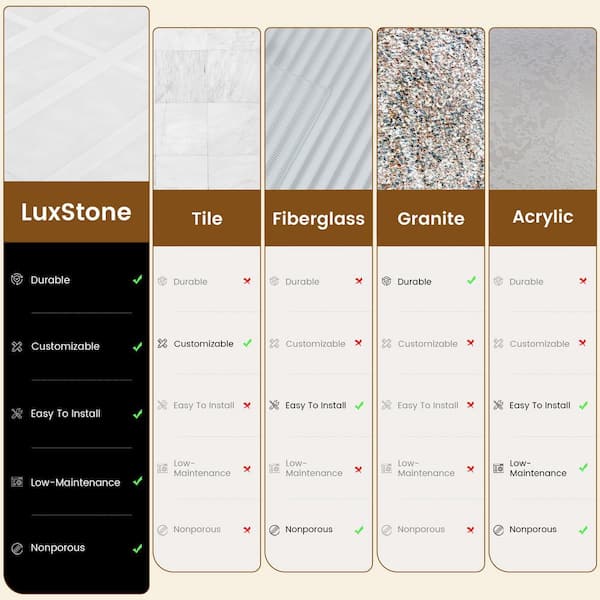Click the Tile column heading
Screen dimensions: 600x600
(x=207, y=219)
